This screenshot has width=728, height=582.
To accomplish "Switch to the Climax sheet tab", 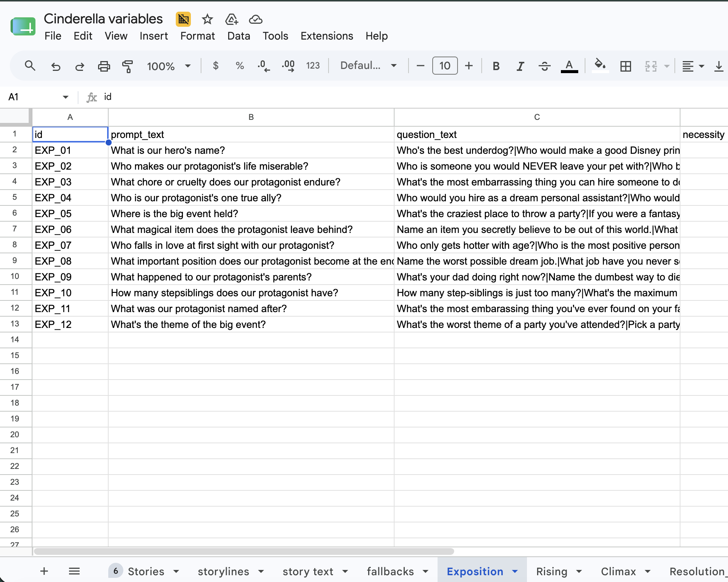I will click(618, 571).
